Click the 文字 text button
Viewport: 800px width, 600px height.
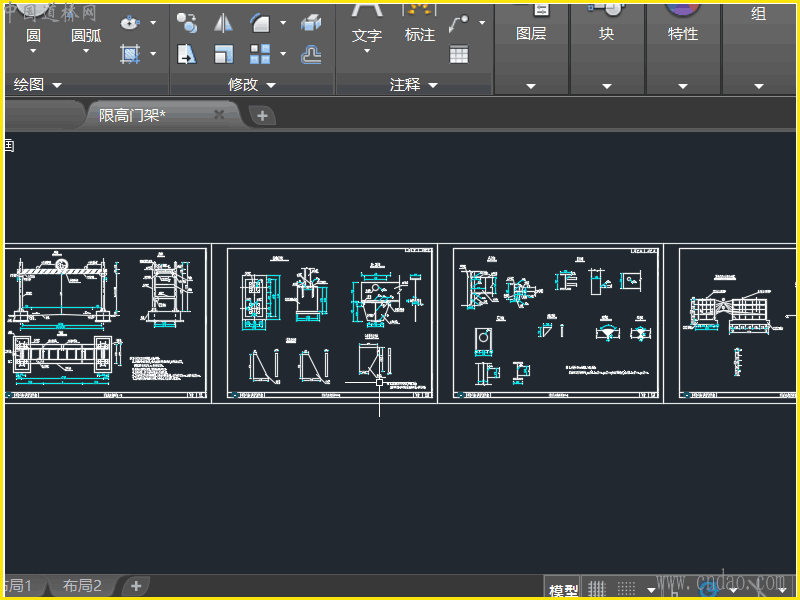pyautogui.click(x=367, y=35)
